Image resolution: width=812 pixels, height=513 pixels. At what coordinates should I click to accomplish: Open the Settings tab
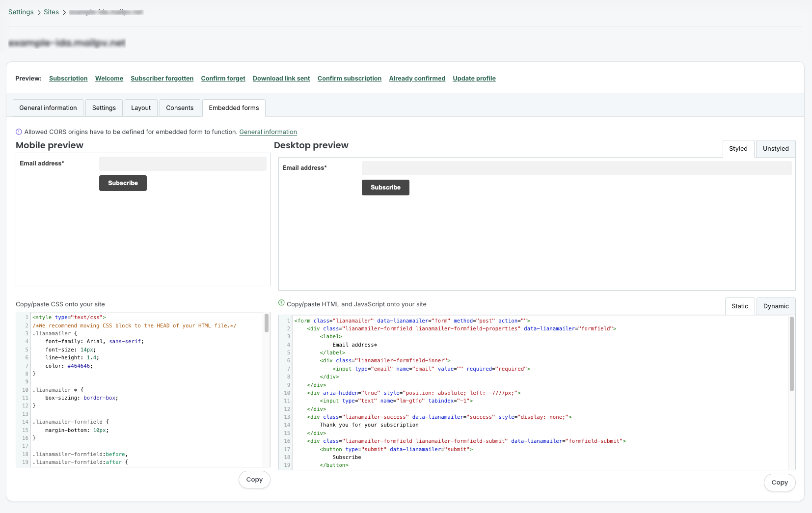click(x=104, y=108)
